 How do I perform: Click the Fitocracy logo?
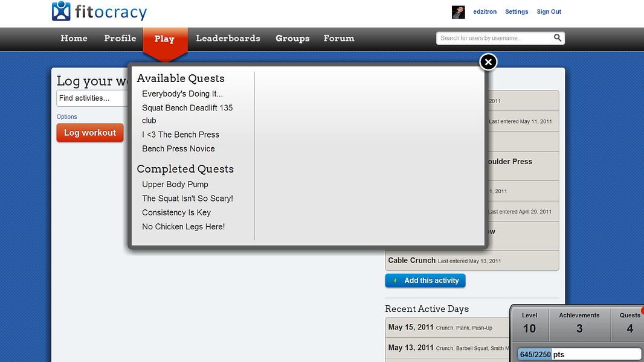(99, 11)
